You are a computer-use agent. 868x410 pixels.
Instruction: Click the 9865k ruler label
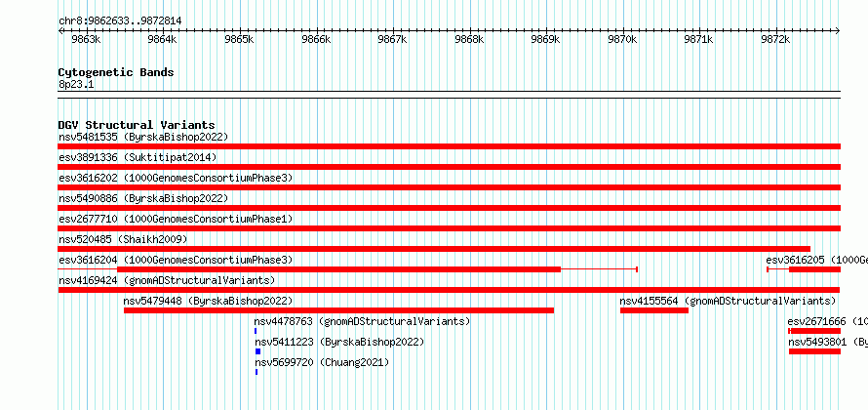point(239,39)
